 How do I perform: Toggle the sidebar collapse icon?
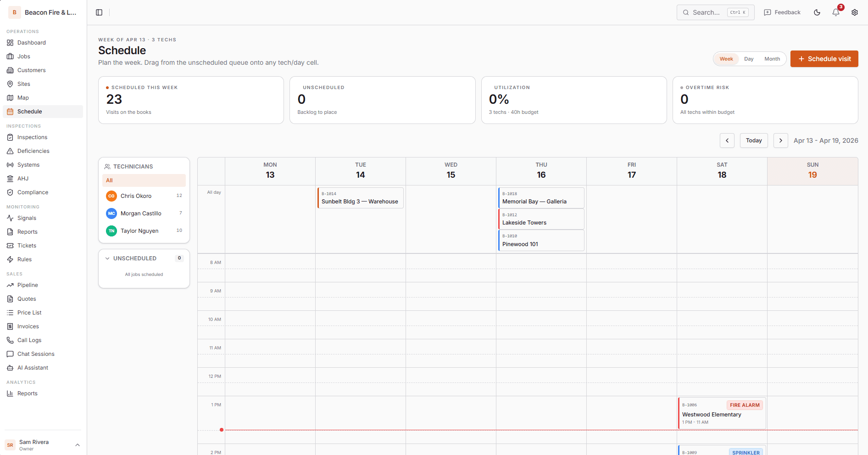(x=99, y=12)
